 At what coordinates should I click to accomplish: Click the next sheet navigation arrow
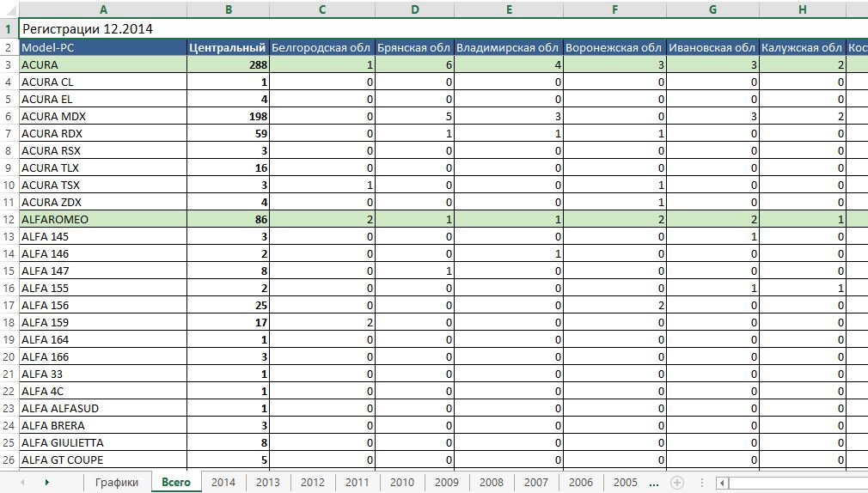pos(47,483)
